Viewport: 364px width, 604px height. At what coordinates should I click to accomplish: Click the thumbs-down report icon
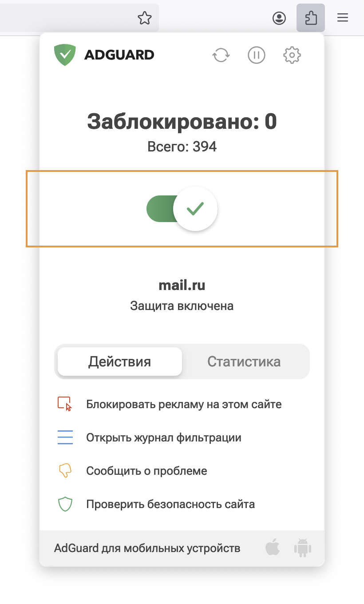click(x=65, y=471)
